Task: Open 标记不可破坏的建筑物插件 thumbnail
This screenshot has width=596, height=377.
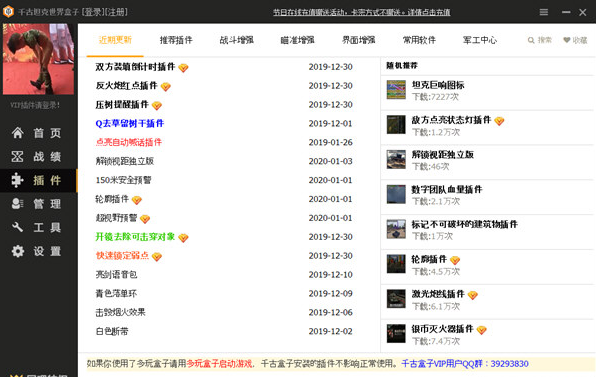Action: (396, 229)
